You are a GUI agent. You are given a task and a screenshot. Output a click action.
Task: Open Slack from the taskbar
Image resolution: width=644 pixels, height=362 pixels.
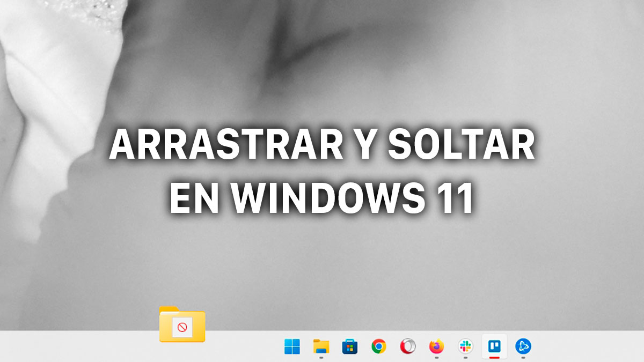[x=466, y=347]
